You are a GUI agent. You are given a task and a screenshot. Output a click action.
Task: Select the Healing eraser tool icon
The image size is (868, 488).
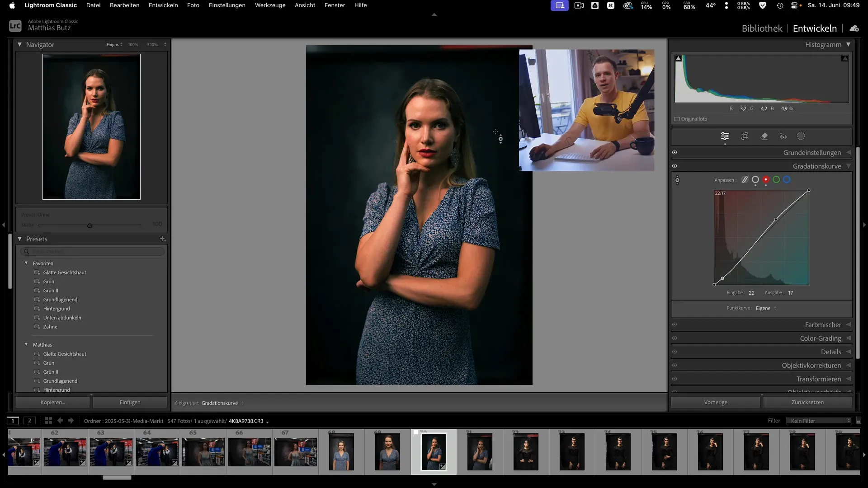click(764, 136)
